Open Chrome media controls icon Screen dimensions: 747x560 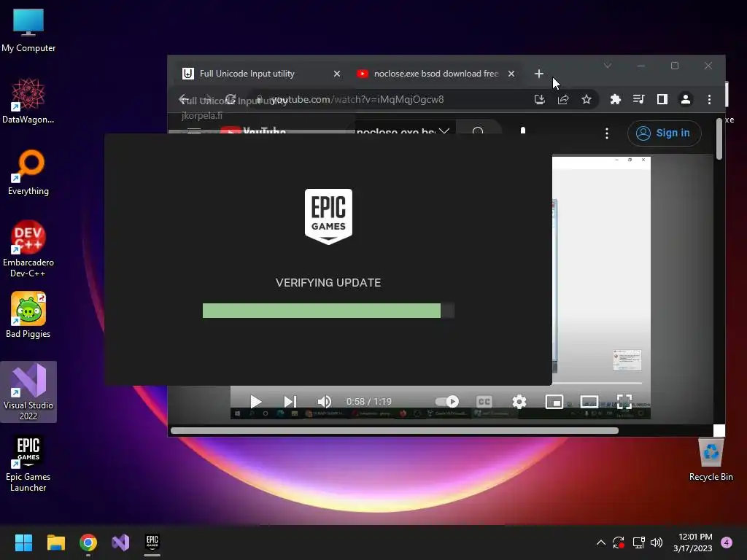[639, 99]
